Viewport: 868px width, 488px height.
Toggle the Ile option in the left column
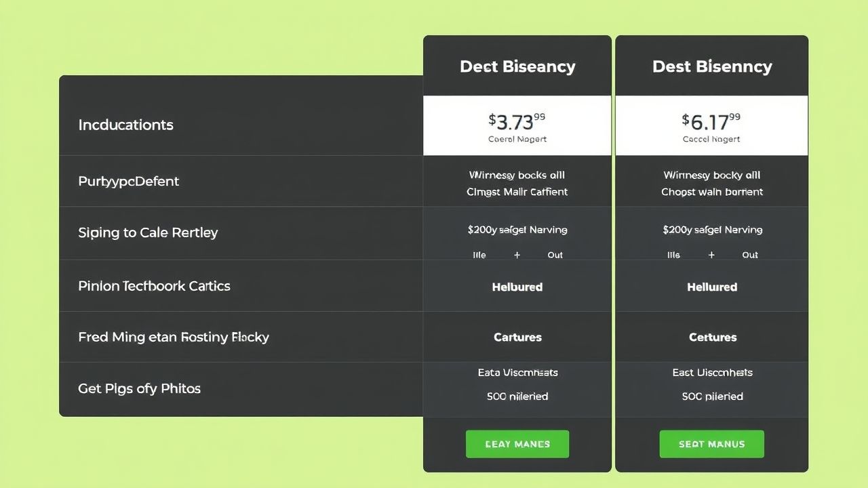coord(479,255)
